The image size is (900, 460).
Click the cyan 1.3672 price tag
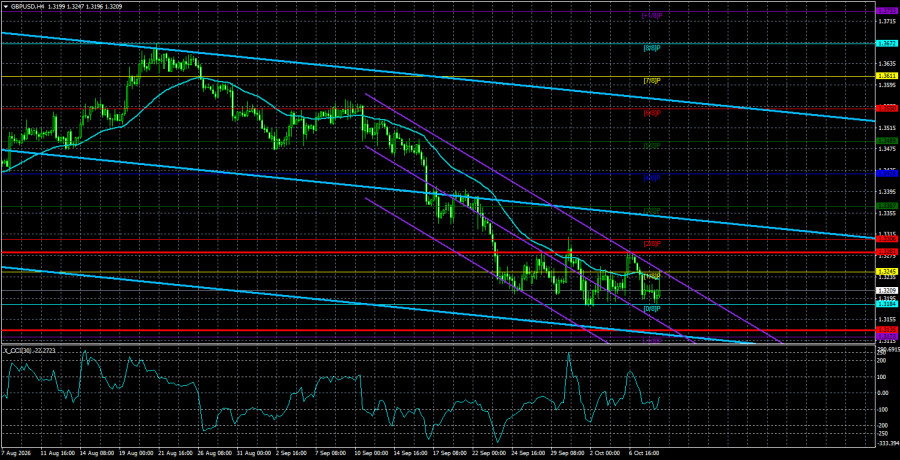coord(885,43)
